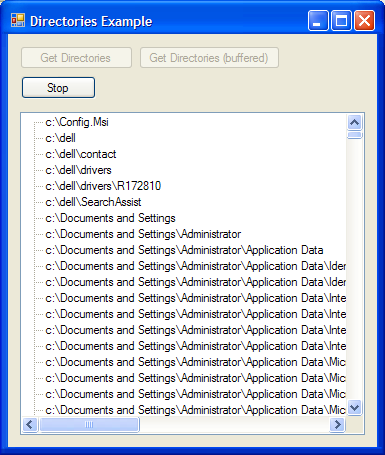The height and width of the screenshot is (455, 385).
Task: Select the node ending in Administrator\Application Data
Action: coord(184,250)
